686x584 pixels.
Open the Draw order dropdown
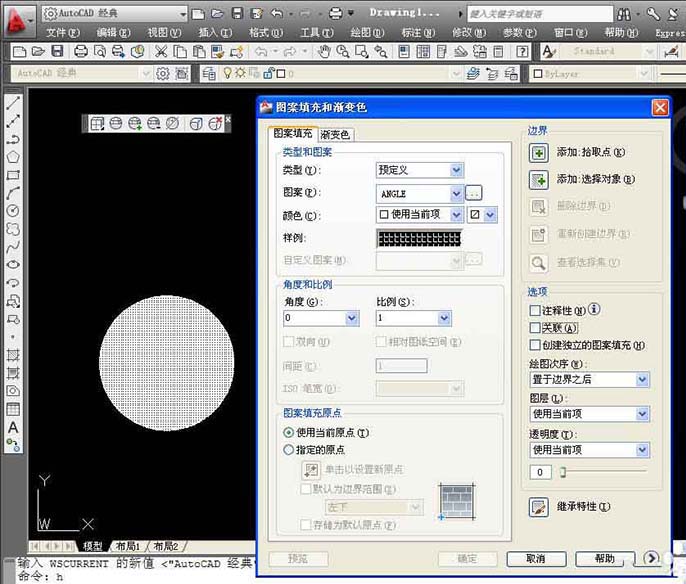click(x=589, y=379)
